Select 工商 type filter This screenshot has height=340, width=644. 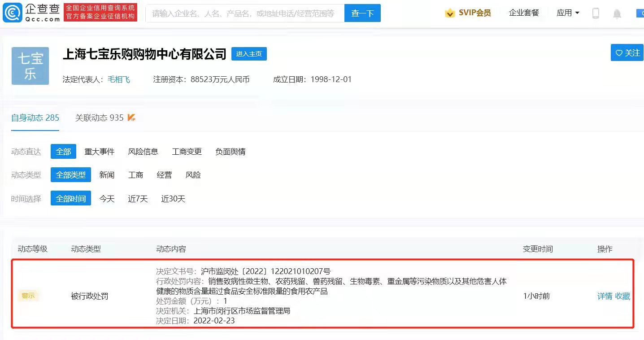pos(135,175)
